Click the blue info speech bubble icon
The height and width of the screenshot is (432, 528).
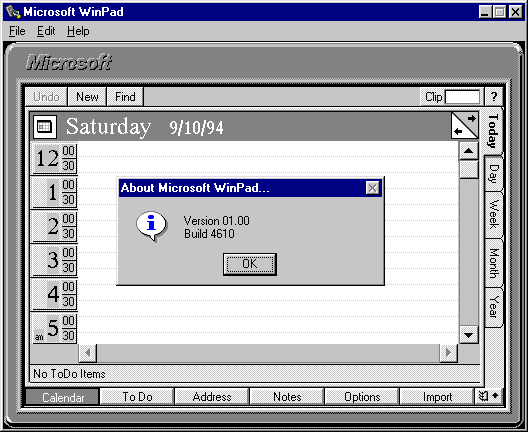click(x=152, y=226)
